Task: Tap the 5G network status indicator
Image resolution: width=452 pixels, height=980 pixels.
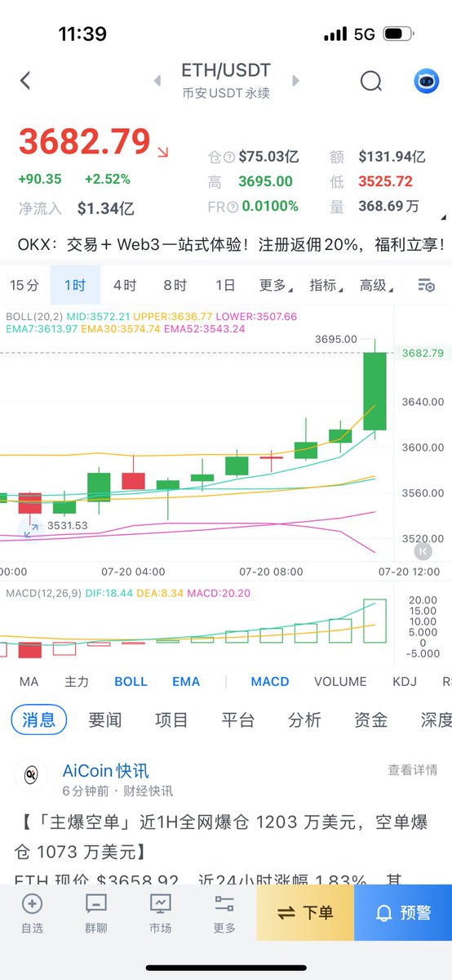Action: (364, 34)
